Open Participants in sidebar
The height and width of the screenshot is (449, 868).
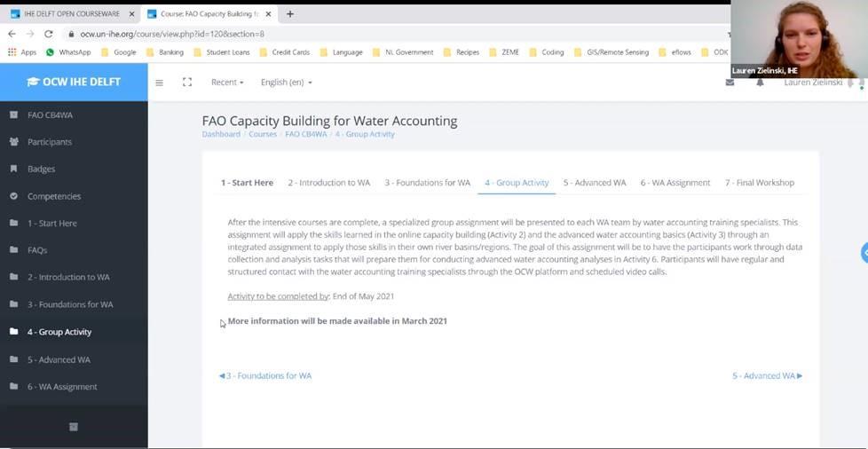[74, 142]
